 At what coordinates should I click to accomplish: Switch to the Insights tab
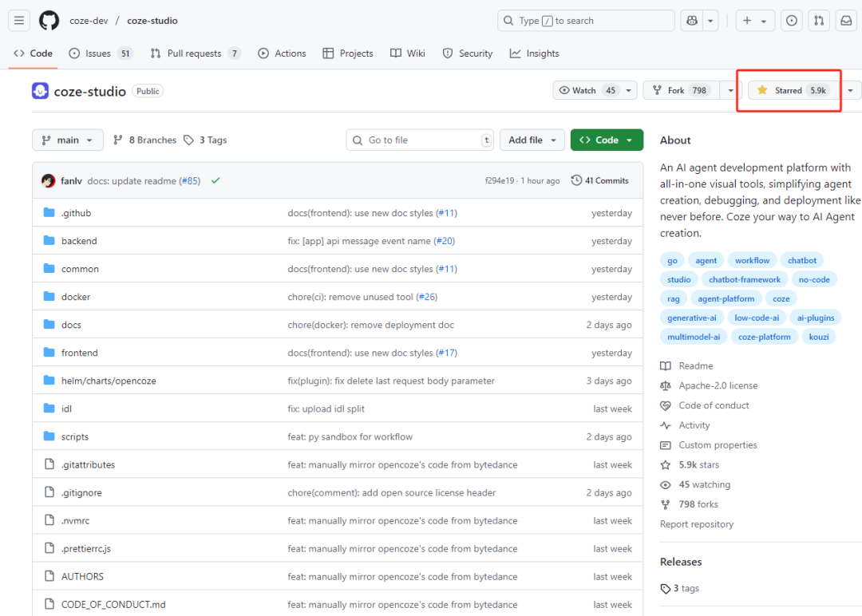click(534, 53)
